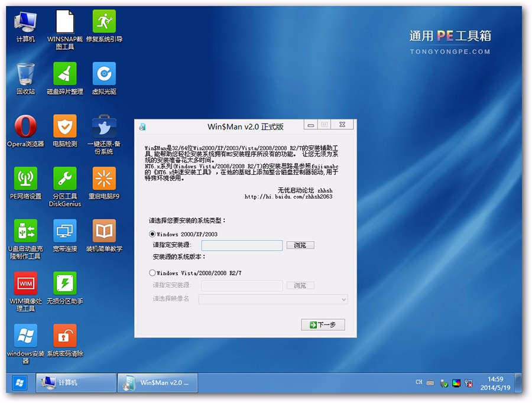Click the 浏览 button for Windows 2000/XP/2003
Viewport: 532px width, 403px height.
pyautogui.click(x=300, y=245)
